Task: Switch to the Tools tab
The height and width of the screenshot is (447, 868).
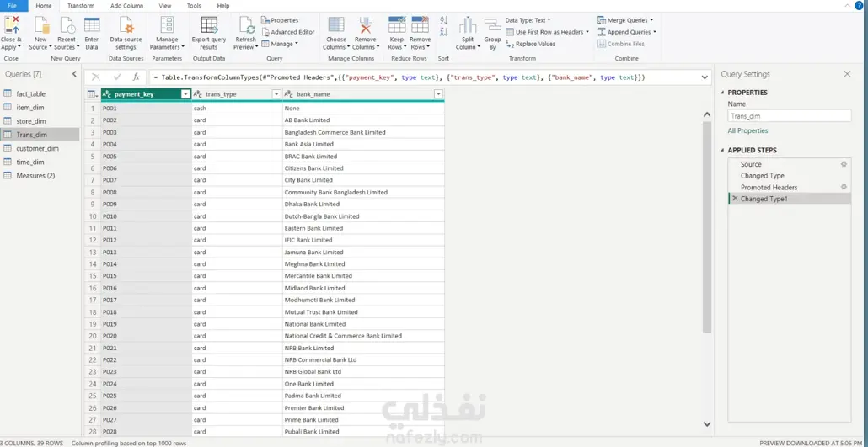Action: click(x=194, y=6)
